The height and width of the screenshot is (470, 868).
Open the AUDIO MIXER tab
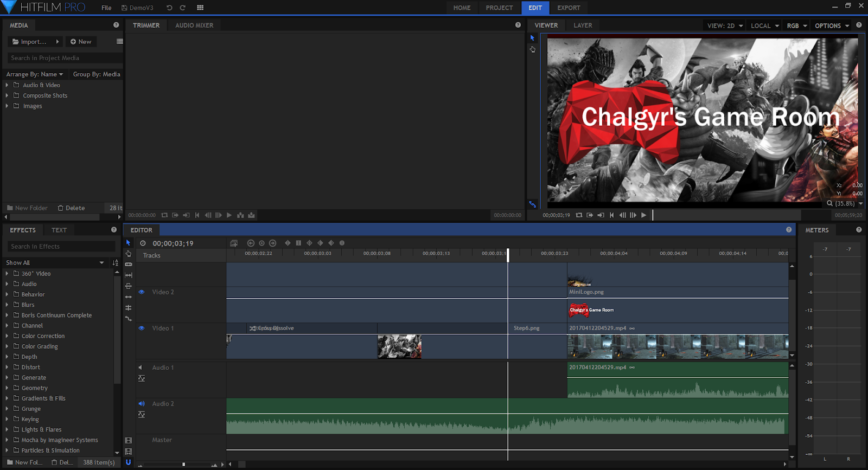(x=194, y=25)
